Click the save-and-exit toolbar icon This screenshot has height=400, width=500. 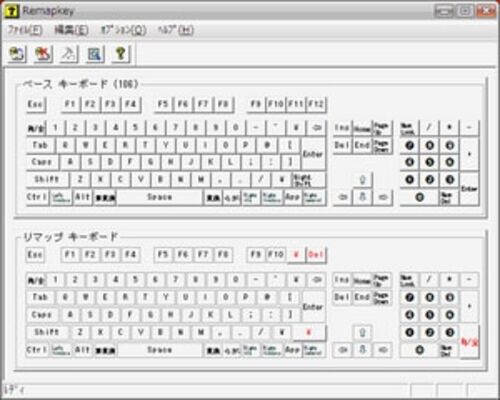(17, 54)
